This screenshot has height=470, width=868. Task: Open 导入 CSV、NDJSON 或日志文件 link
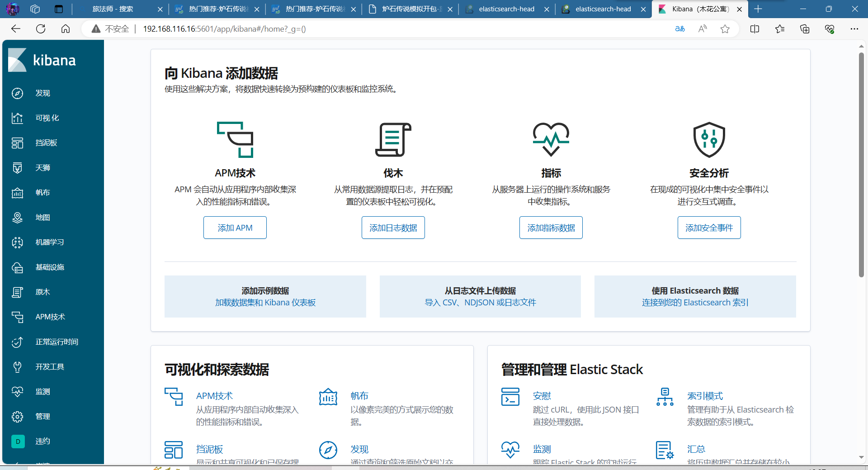click(480, 303)
